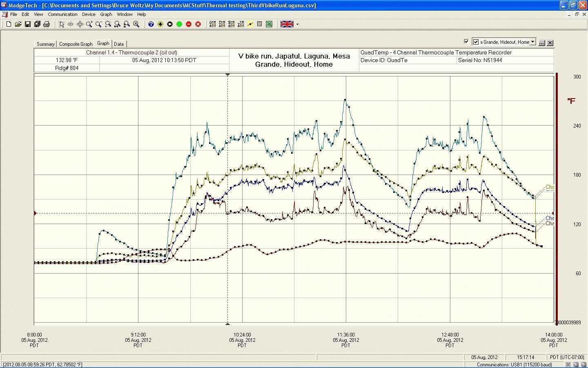This screenshot has width=588, height=368.
Task: Switch to the Composite Graph tab
Action: tap(76, 44)
